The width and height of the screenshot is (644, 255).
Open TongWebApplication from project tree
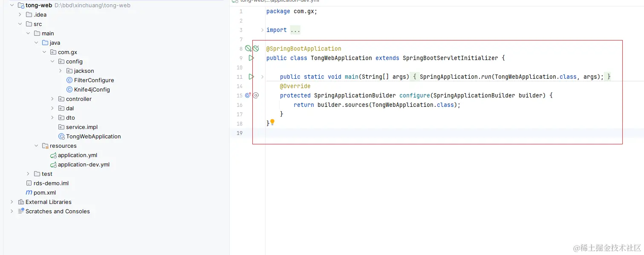click(93, 137)
